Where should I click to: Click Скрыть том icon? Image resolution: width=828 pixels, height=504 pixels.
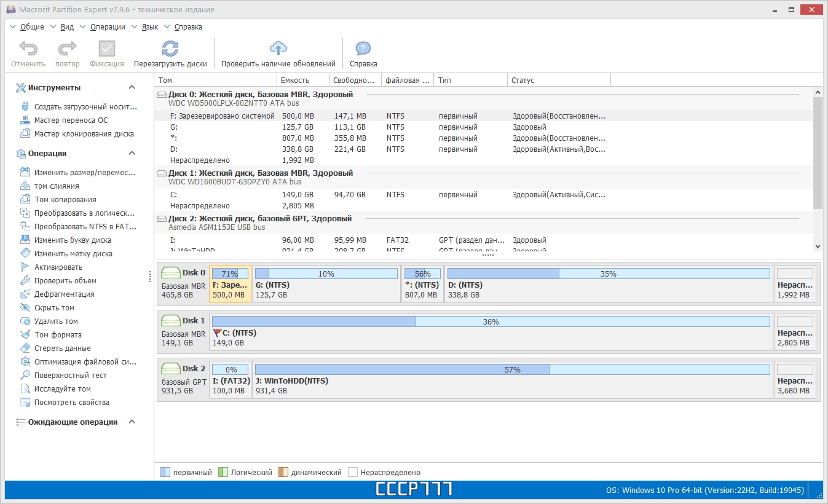click(25, 307)
